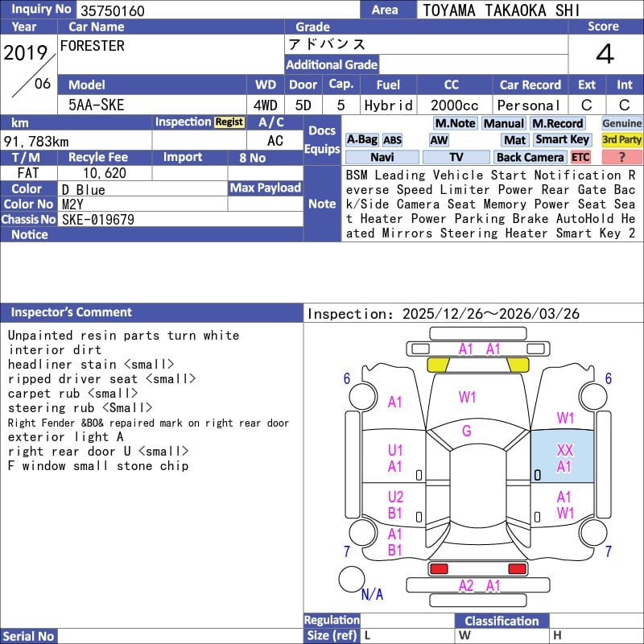
Task: Click the left yellow headlight on car diagram
Action: (437, 365)
